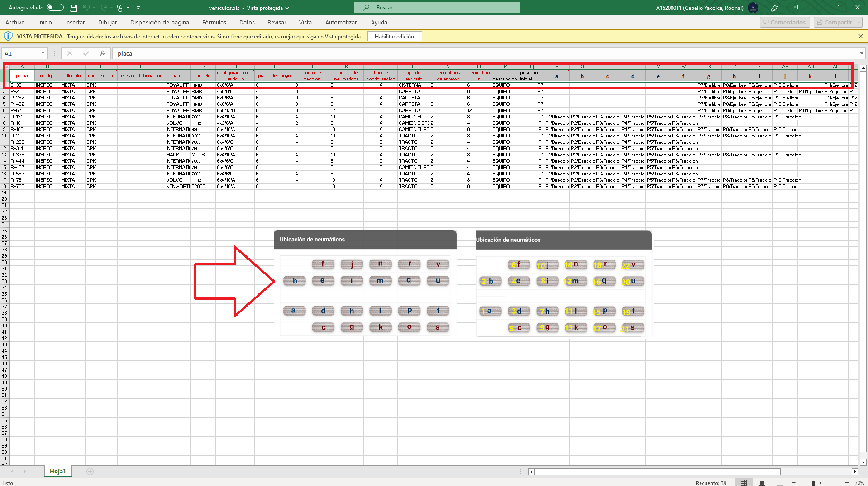Switch to Page Layout view in the status bar
This screenshot has height=486, width=868.
click(762, 482)
